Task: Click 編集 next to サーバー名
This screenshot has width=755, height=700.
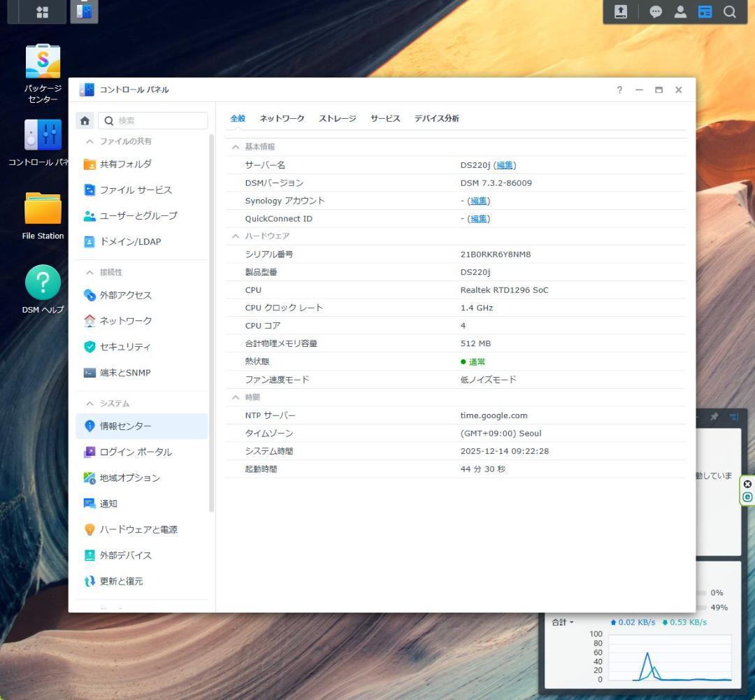Action: click(x=504, y=165)
